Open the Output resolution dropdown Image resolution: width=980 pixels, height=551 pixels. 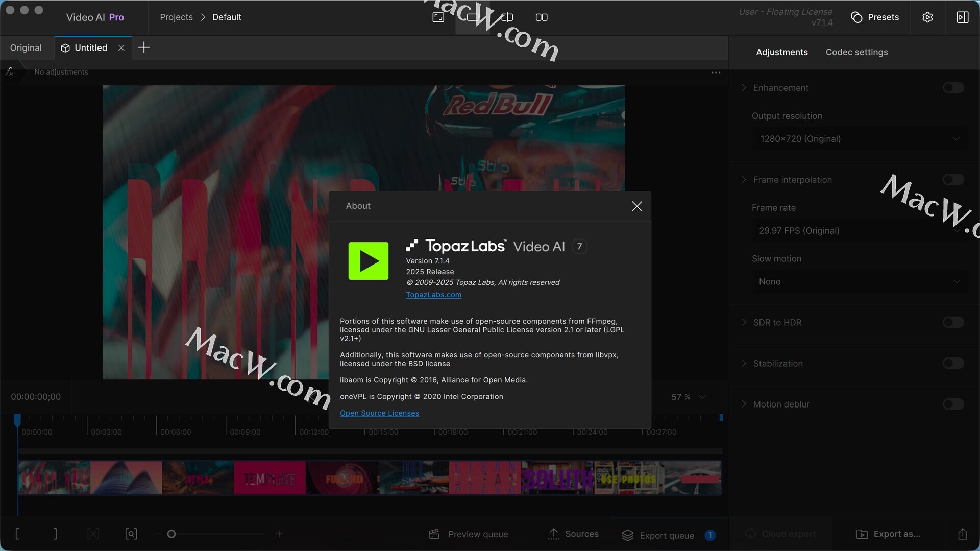point(860,139)
